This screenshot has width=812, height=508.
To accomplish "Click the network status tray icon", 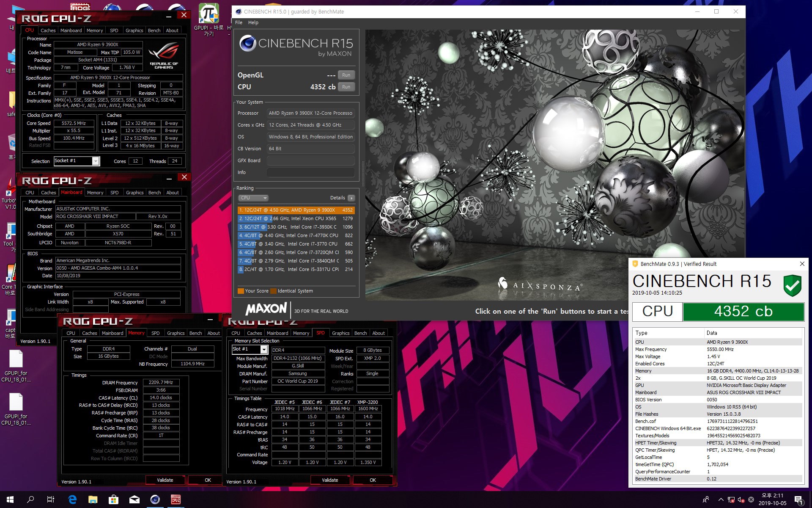I will 731,500.
